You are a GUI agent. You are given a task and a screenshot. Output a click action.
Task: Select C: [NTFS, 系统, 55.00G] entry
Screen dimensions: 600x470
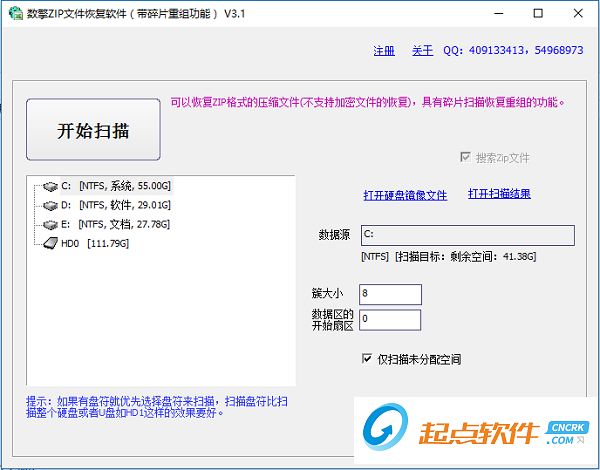[x=116, y=186]
